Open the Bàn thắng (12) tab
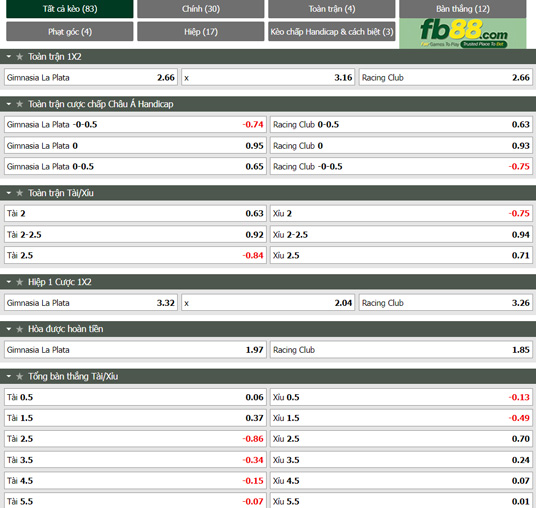The image size is (536, 508). (463, 9)
